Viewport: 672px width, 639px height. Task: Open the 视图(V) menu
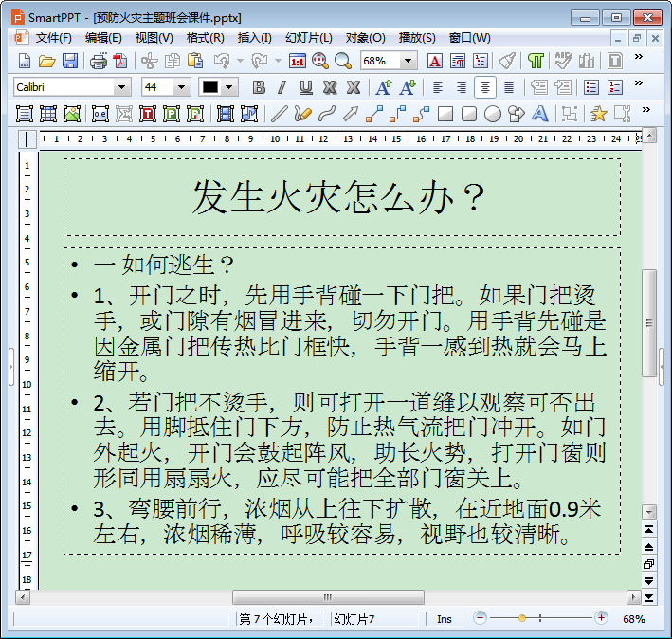[x=154, y=38]
